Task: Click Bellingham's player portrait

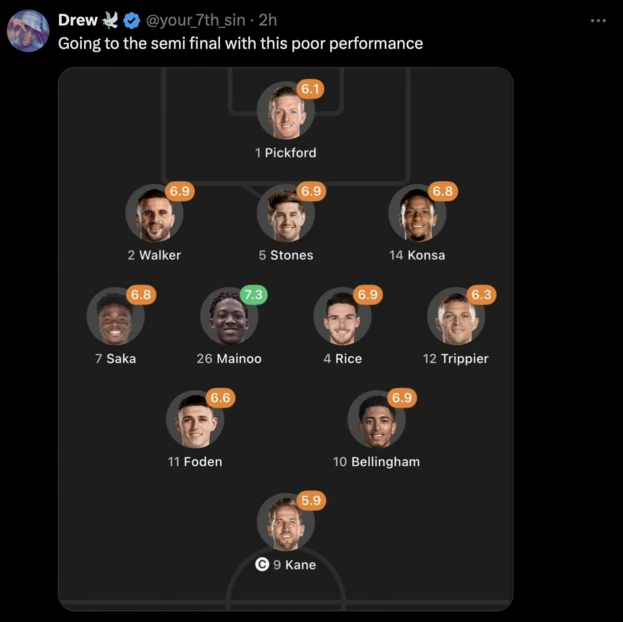Action: 376,421
